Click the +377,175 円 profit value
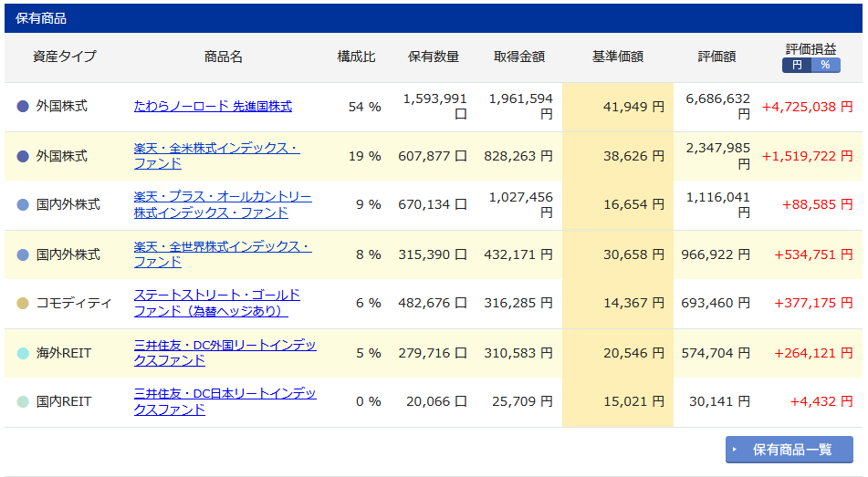Image resolution: width=868 pixels, height=477 pixels. [x=813, y=303]
